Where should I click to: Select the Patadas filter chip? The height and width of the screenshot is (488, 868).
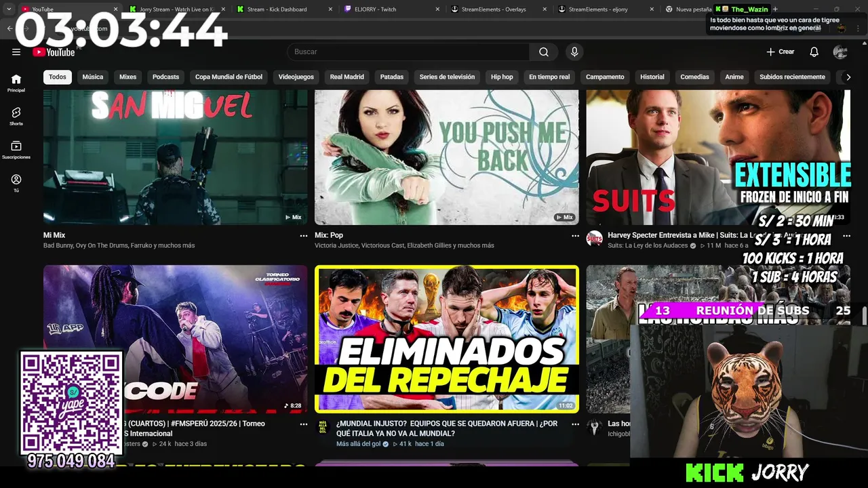392,77
